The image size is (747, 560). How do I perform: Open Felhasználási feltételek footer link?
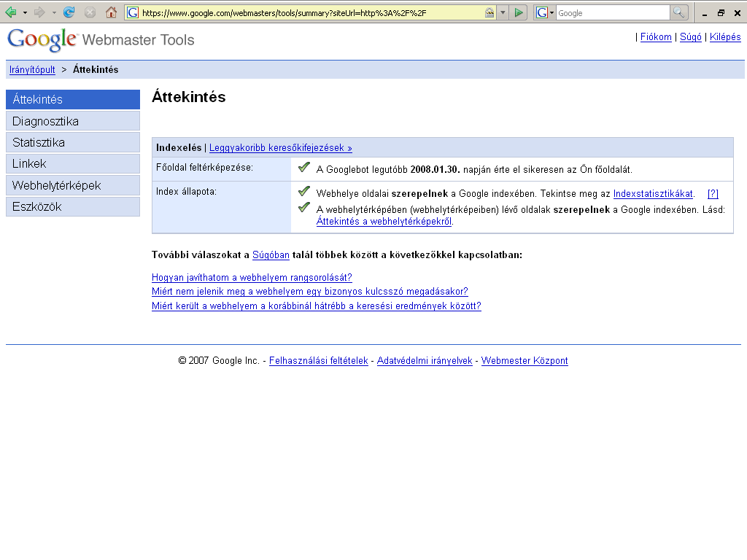[319, 361]
